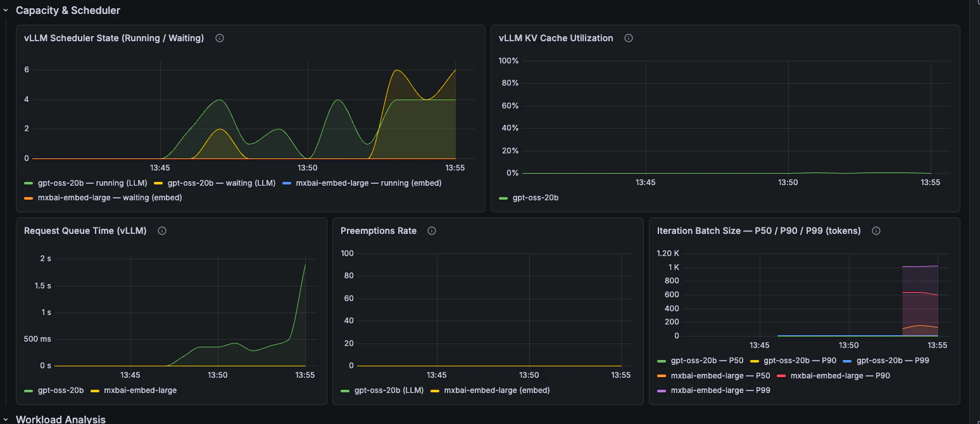Click green swatch of gpt-oss-20b running series
This screenshot has width=980, height=424.
tap(28, 183)
